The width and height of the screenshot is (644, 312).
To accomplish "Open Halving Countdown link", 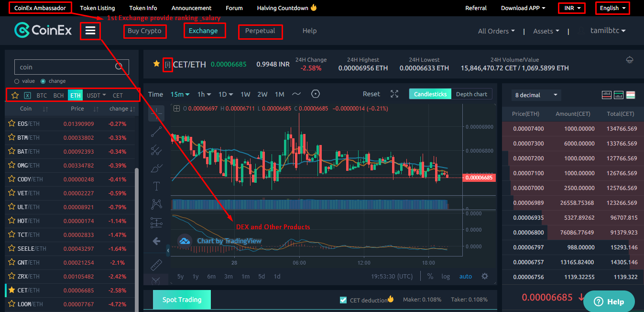I will tap(287, 8).
